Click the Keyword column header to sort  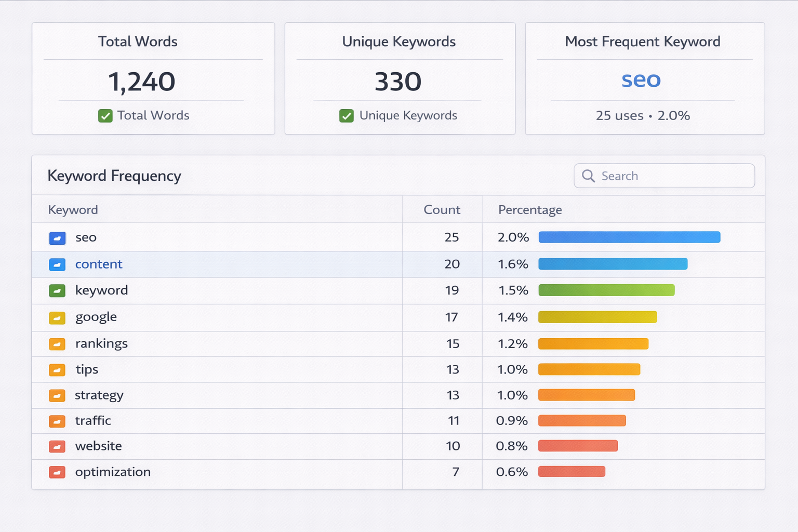[73, 209]
